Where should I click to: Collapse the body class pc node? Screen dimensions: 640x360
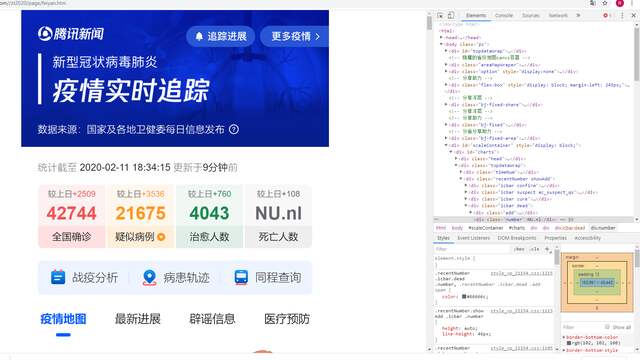441,44
